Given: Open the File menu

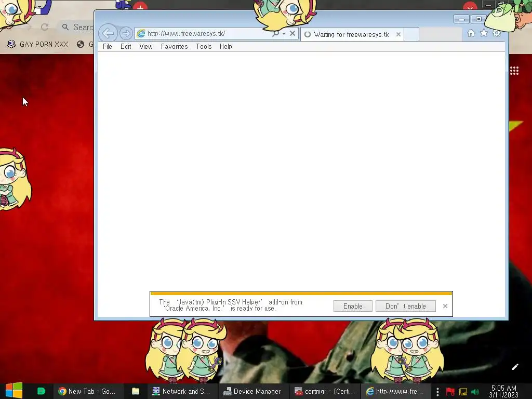Looking at the screenshot, I should coord(107,46).
